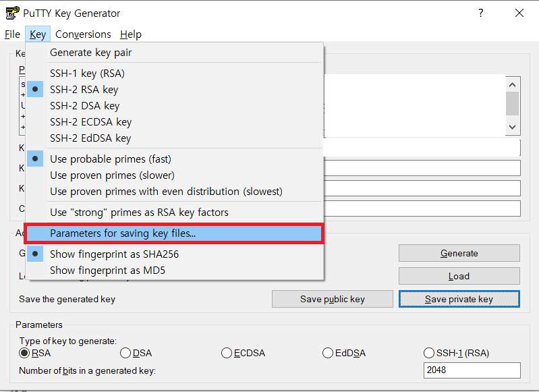Viewport: 539px width, 392px height.
Task: Select SSH-2 ECDSA key menu option
Action: [174, 121]
